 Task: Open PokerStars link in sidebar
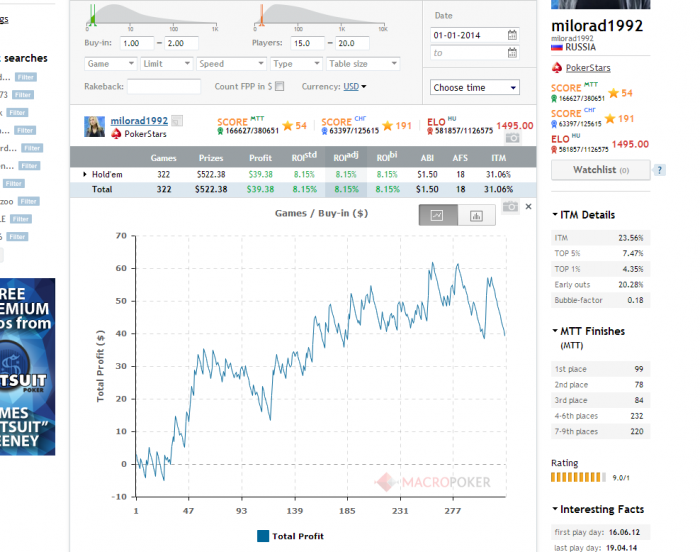[x=588, y=68]
